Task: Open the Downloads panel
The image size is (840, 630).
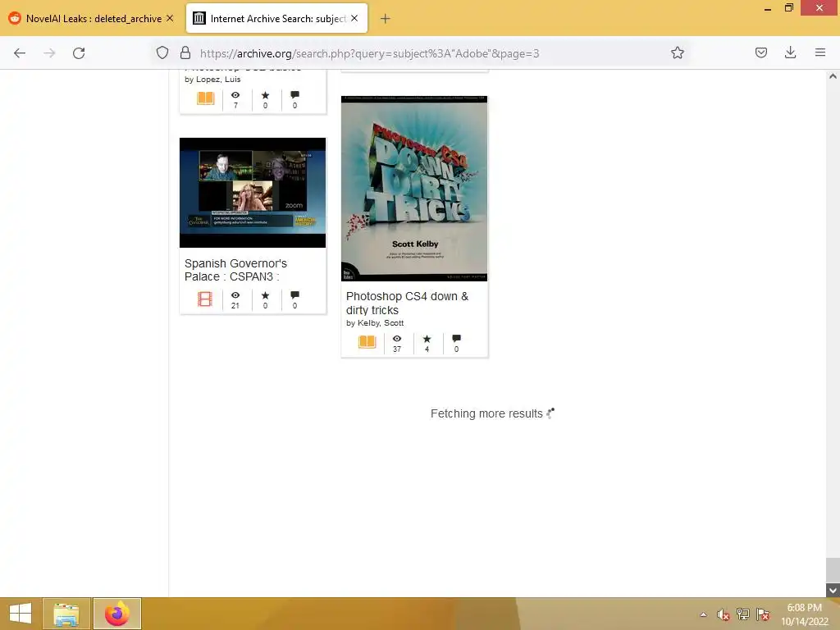Action: tap(790, 52)
